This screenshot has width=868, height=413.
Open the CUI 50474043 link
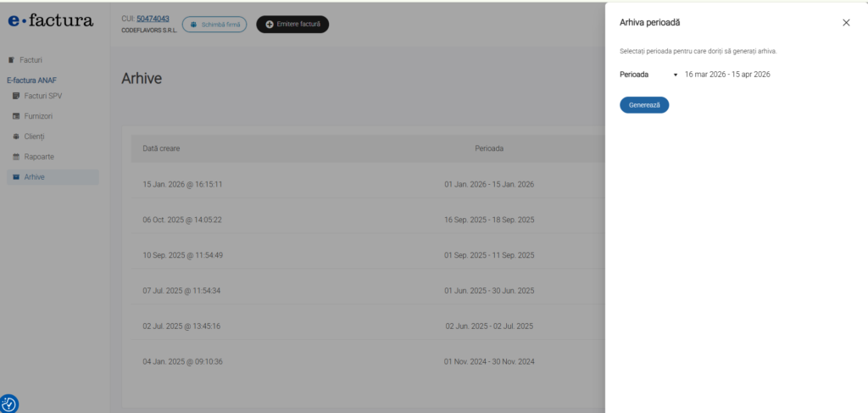point(153,18)
